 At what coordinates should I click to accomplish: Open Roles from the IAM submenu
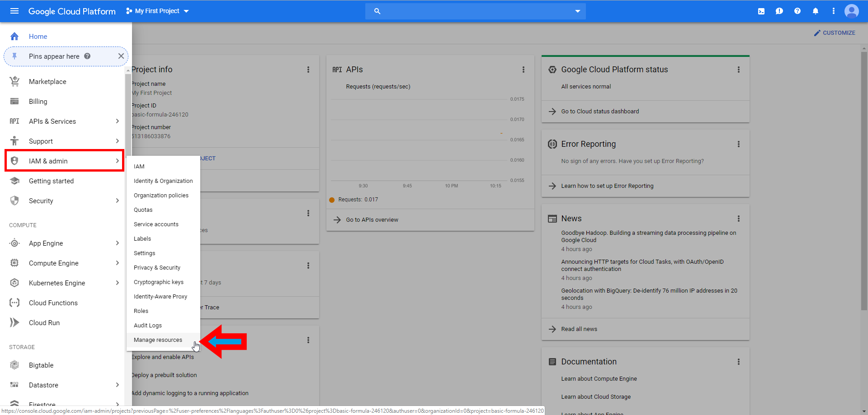tap(163, 311)
